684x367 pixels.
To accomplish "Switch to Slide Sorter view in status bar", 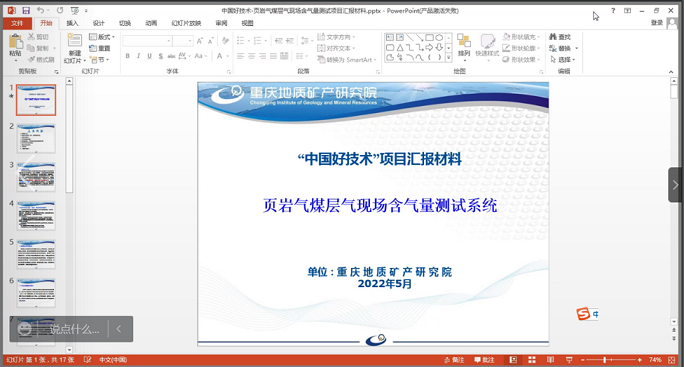I will point(532,360).
